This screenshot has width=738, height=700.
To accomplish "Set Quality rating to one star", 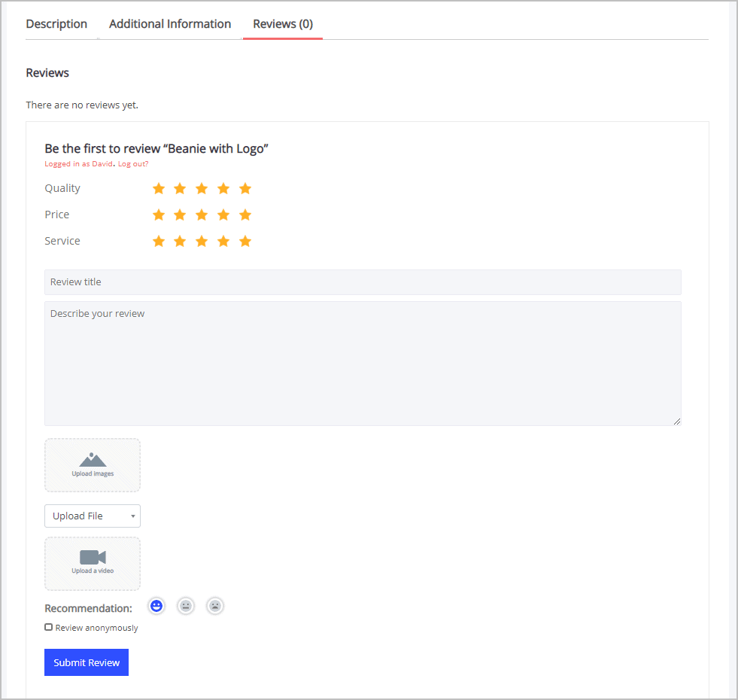I will coord(158,188).
